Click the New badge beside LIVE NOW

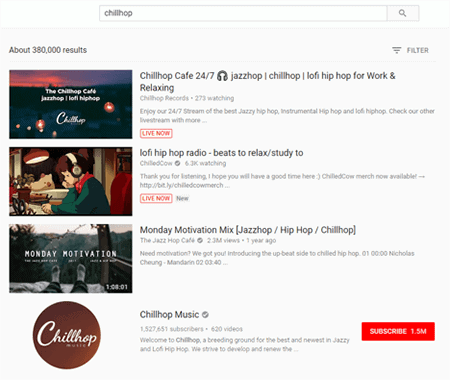click(x=182, y=198)
